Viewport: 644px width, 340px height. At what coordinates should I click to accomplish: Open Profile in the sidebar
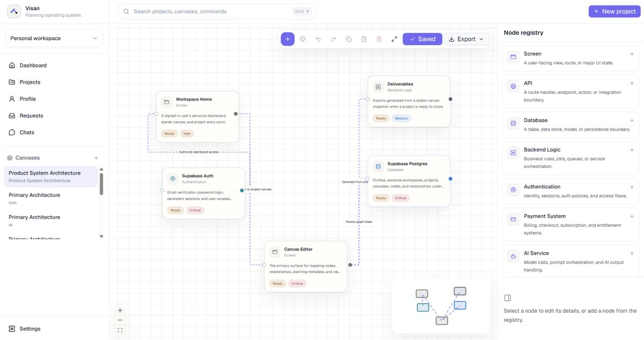point(54,99)
